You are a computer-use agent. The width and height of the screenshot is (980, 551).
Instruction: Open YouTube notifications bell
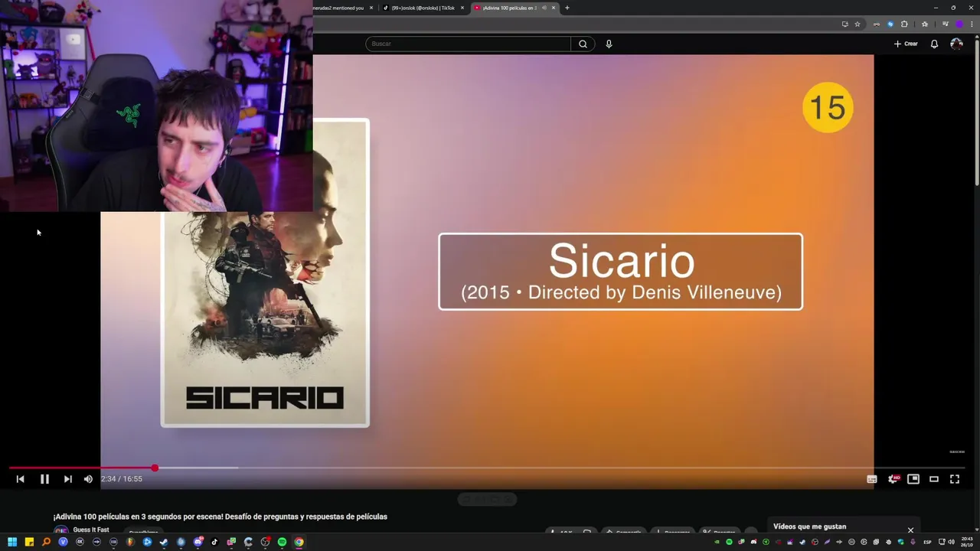(x=934, y=44)
